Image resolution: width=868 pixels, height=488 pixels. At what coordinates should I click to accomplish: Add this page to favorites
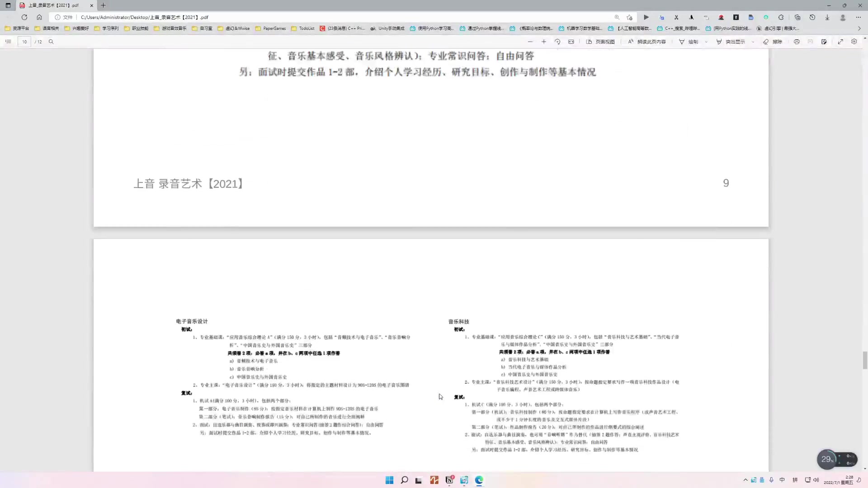pyautogui.click(x=630, y=17)
